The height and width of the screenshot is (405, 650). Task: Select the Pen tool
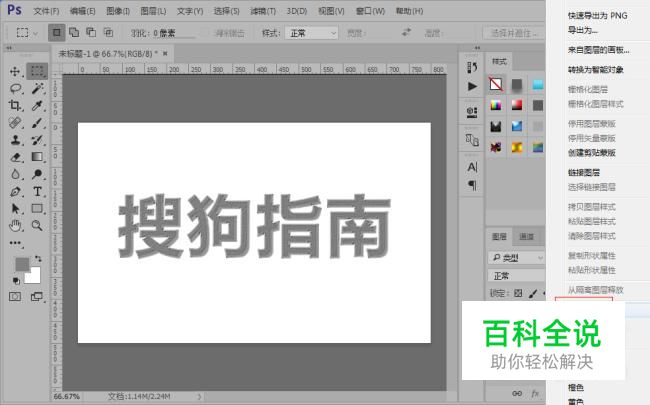tap(15, 192)
